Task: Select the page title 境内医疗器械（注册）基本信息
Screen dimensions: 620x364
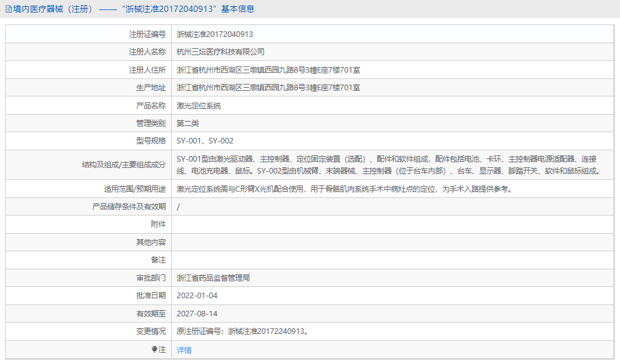Action: 134,9
